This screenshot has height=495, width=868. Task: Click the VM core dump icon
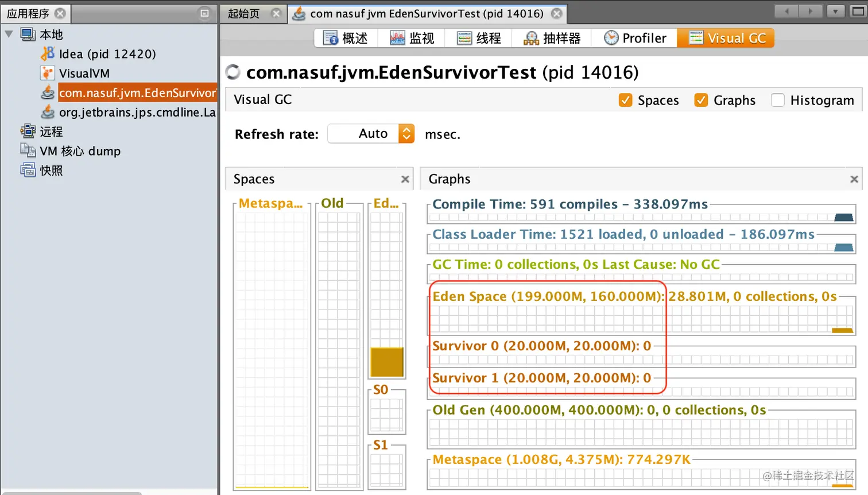point(28,150)
